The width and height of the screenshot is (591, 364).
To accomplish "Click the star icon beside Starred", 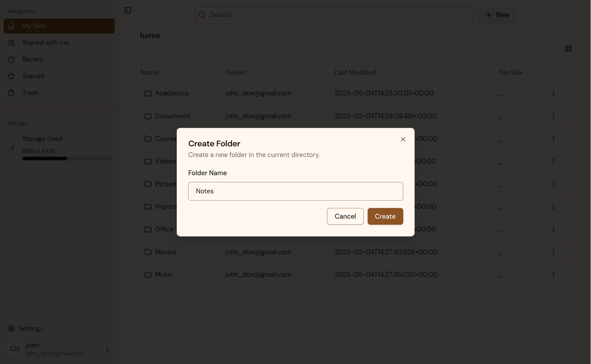I will point(11,76).
